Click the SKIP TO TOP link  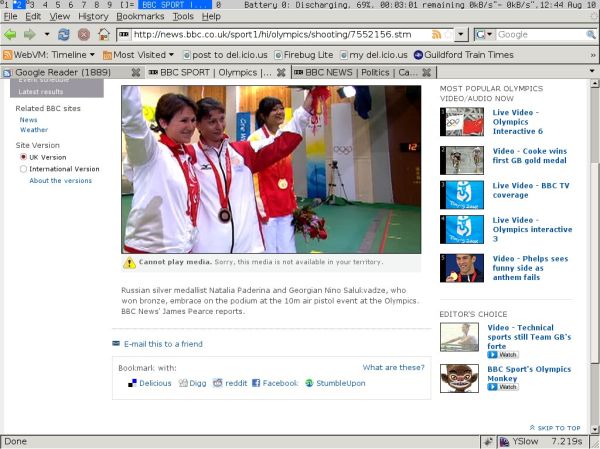click(555, 428)
